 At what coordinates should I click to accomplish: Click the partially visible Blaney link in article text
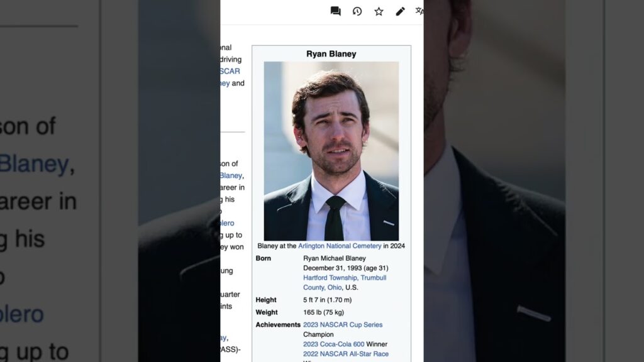[231, 176]
